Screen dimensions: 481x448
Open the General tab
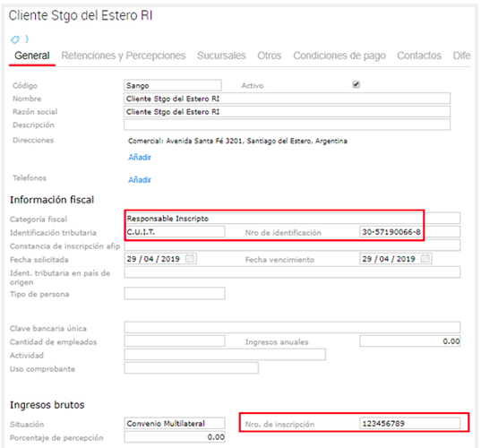(32, 56)
